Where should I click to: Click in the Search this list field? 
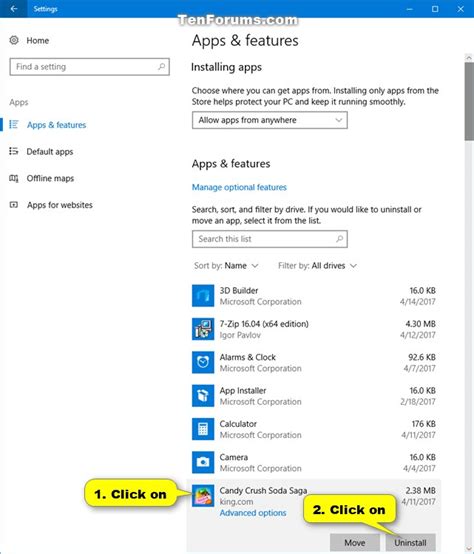coord(269,239)
